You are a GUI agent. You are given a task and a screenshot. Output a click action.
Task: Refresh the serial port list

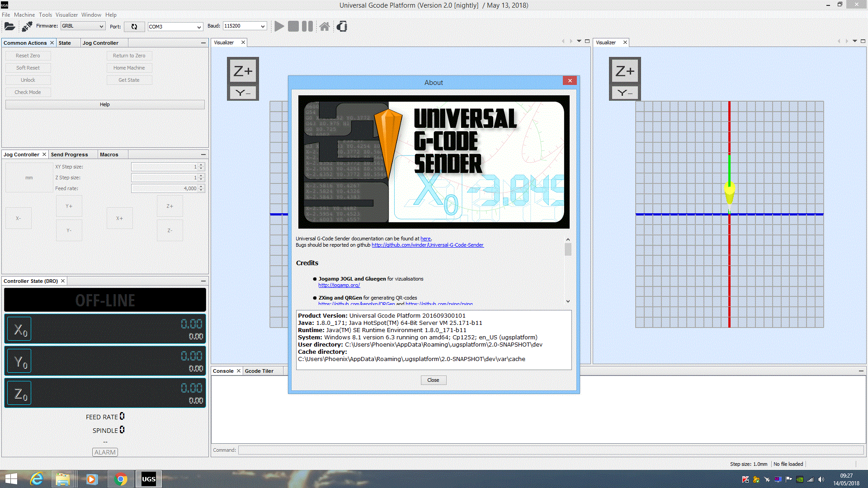coord(134,27)
